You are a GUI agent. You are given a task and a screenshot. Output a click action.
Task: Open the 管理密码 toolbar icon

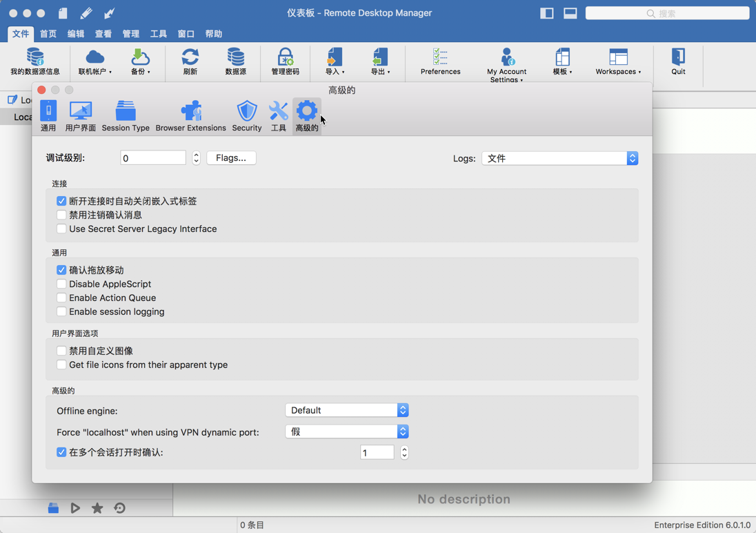coord(285,61)
